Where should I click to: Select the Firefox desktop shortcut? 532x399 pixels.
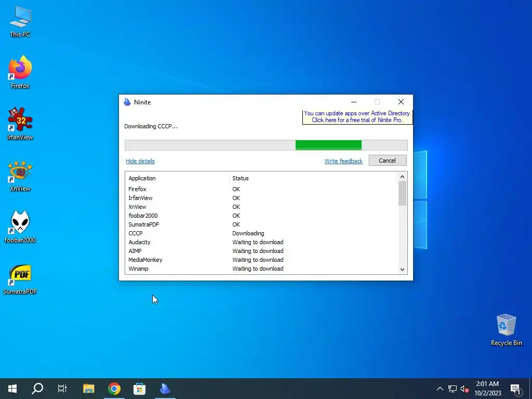tap(20, 73)
